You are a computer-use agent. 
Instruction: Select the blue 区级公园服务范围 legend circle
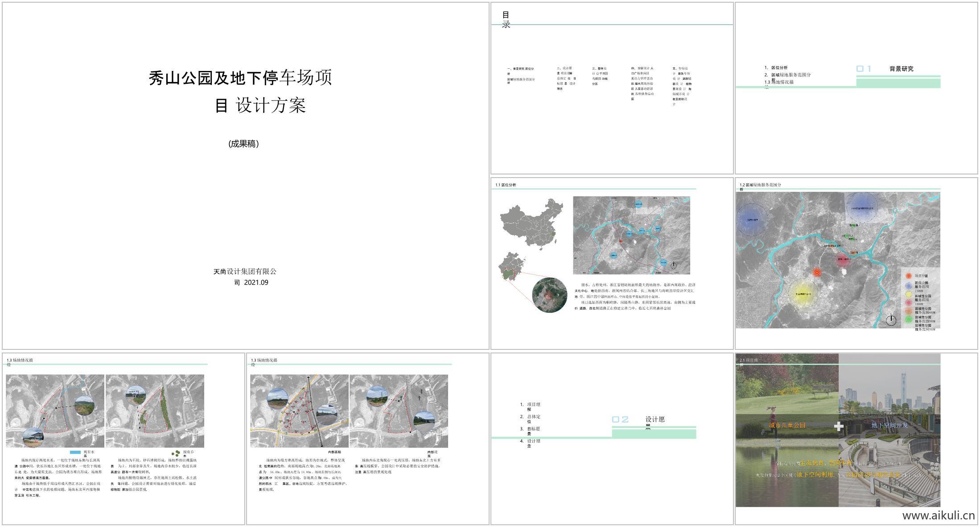pos(908,286)
